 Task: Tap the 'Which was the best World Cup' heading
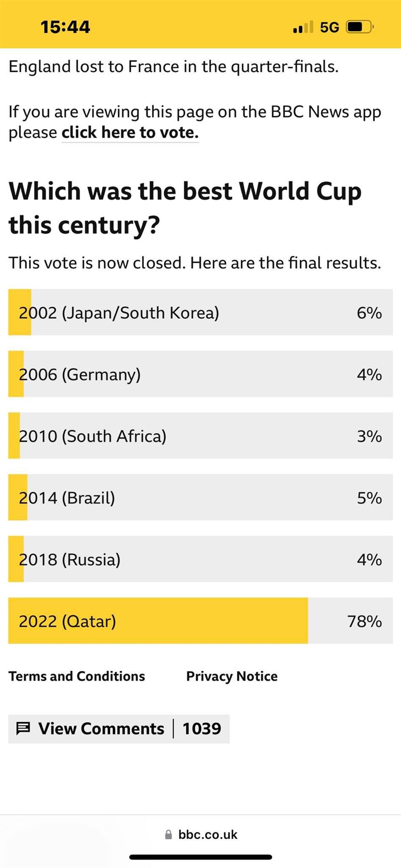[185, 208]
